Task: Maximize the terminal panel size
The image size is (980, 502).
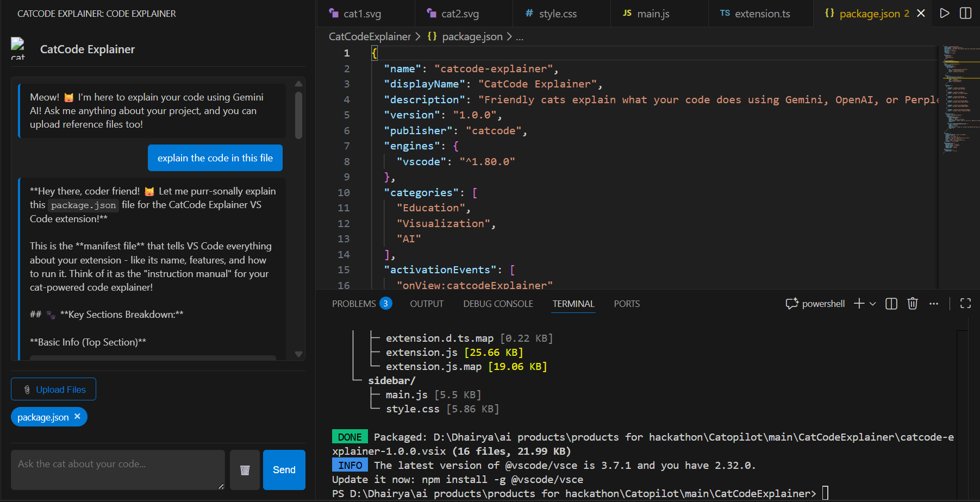Action: 965,304
